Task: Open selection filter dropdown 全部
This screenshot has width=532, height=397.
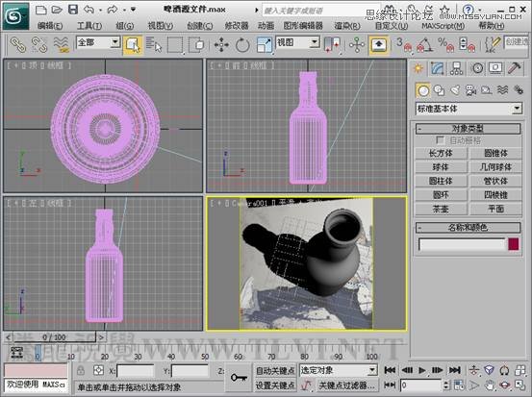Action: pyautogui.click(x=98, y=42)
